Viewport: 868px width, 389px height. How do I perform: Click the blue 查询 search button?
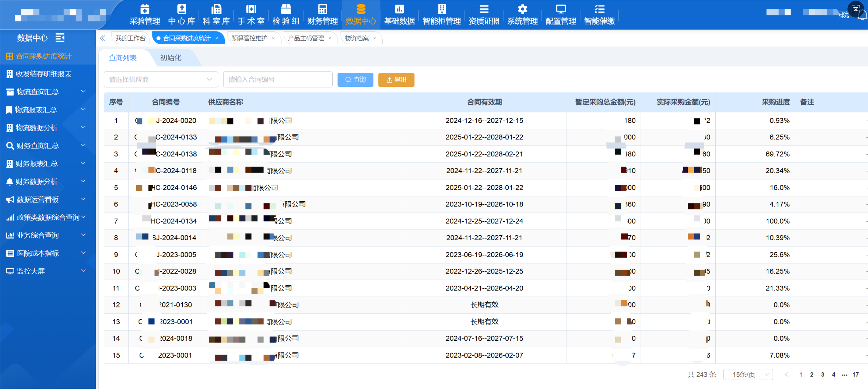355,80
